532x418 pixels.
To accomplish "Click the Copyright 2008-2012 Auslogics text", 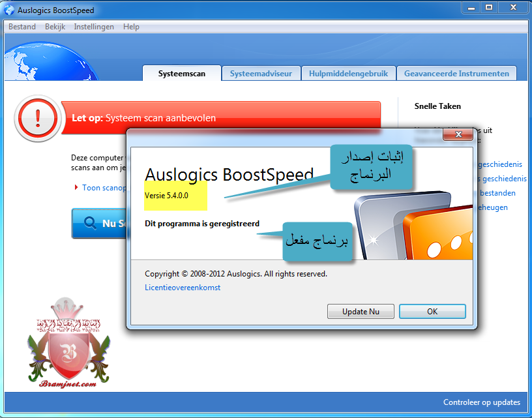I will click(236, 273).
